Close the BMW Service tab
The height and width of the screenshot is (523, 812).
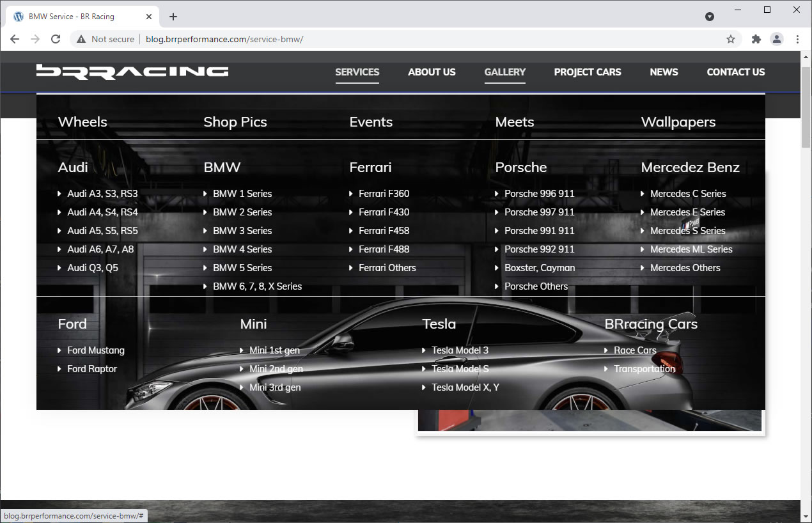149,17
